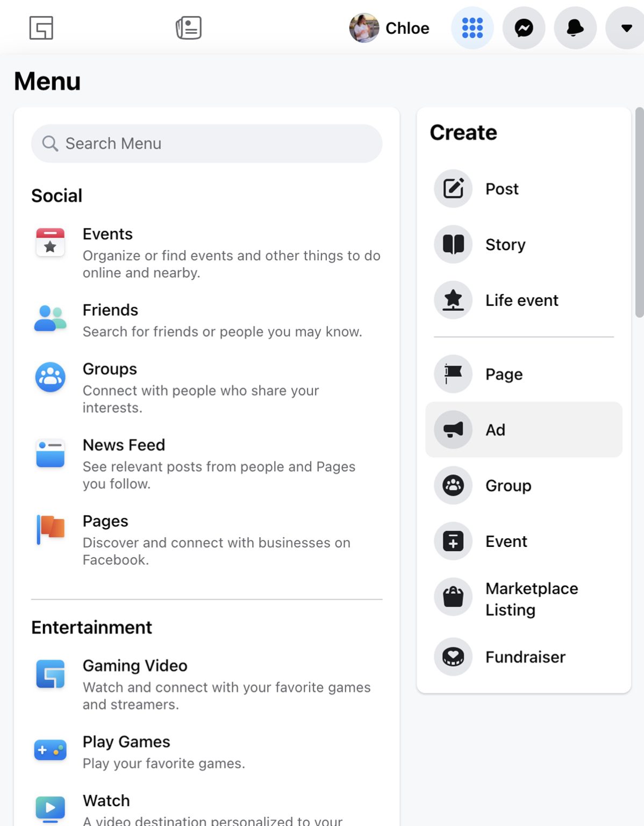Viewport: 644px width, 826px height.
Task: Click the Events calendar icon
Action: click(x=49, y=243)
